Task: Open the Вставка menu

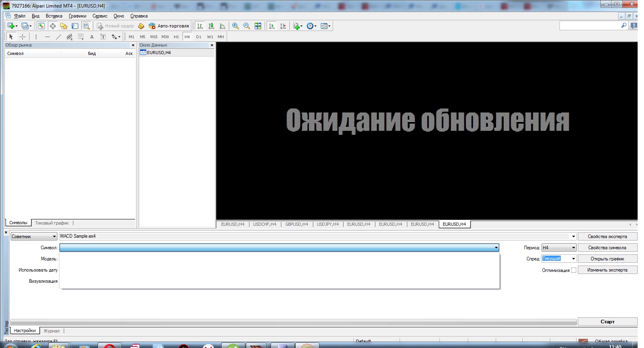Action: (x=54, y=16)
